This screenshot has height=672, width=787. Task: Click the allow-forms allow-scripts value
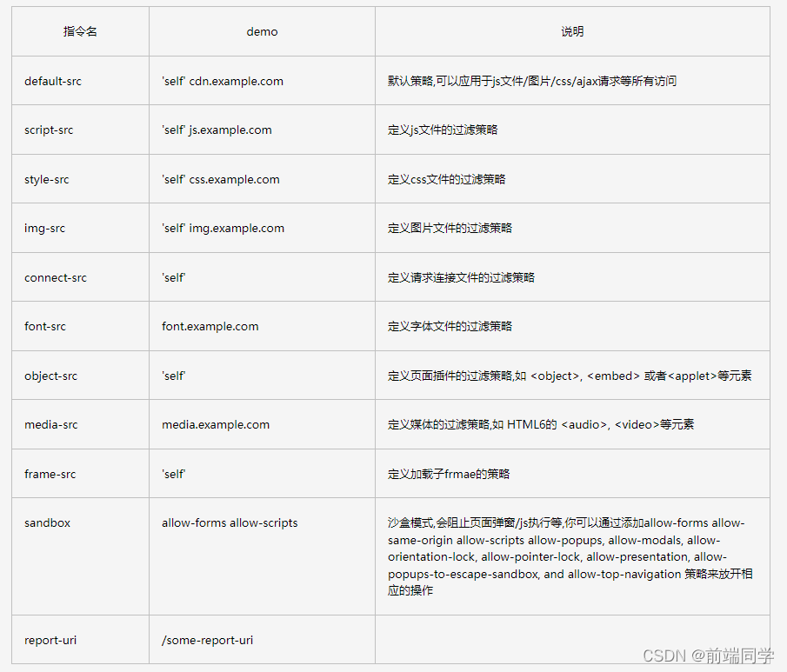[x=230, y=523]
